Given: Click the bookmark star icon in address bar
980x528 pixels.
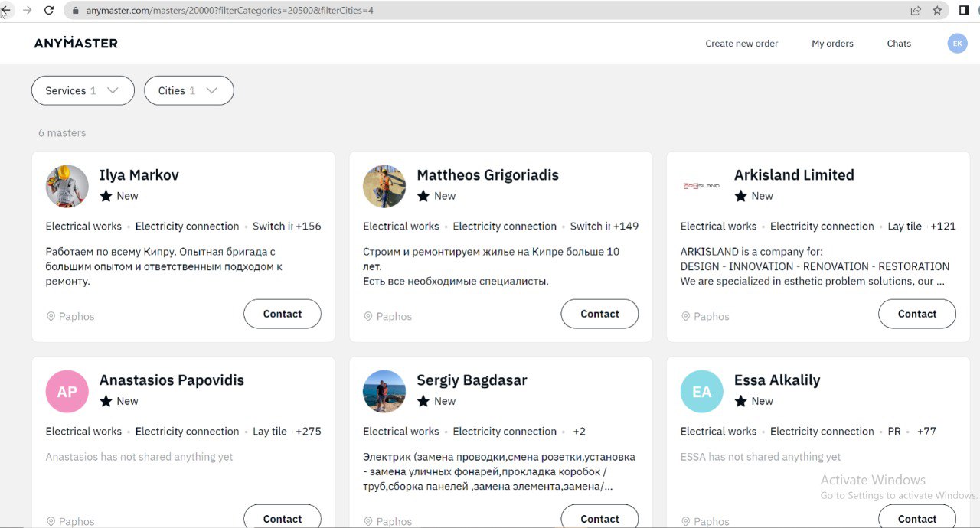Looking at the screenshot, I should [x=937, y=11].
